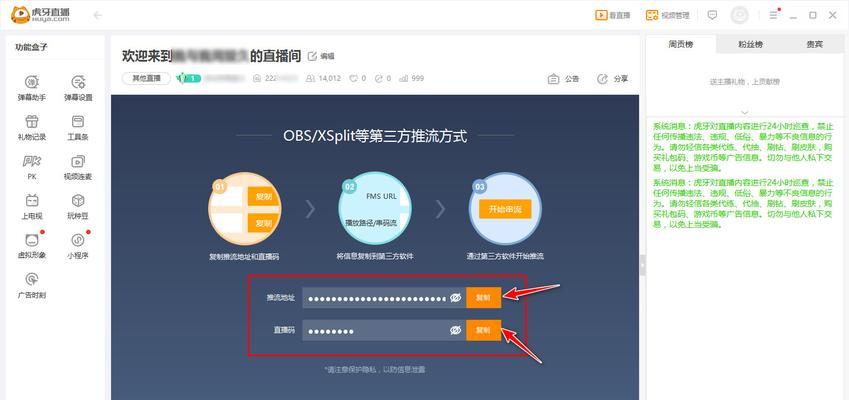This screenshot has width=849, height=400.
Task: Open 视频管理 video management
Action: click(668, 15)
